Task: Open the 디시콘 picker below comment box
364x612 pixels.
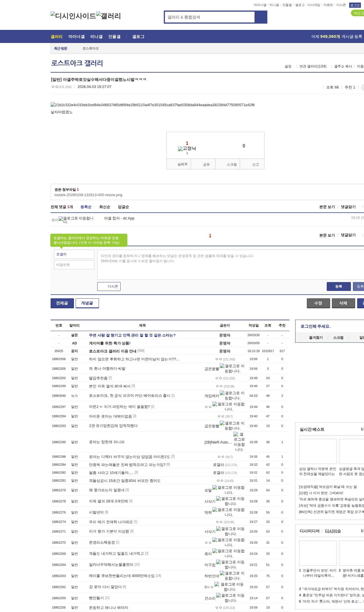Action: click(x=109, y=286)
